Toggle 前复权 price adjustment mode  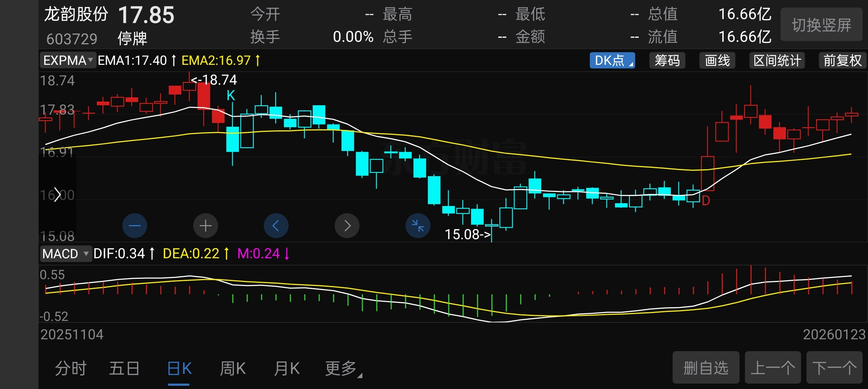(842, 61)
